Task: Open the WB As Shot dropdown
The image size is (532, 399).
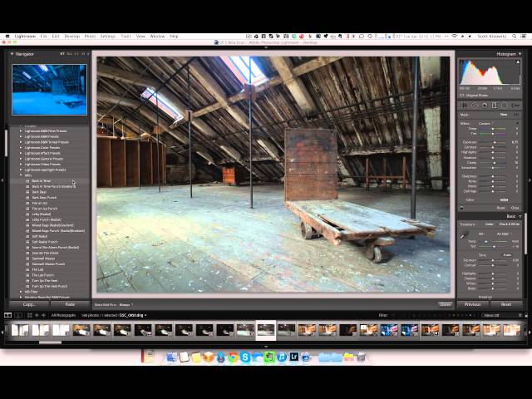Action: tap(504, 234)
